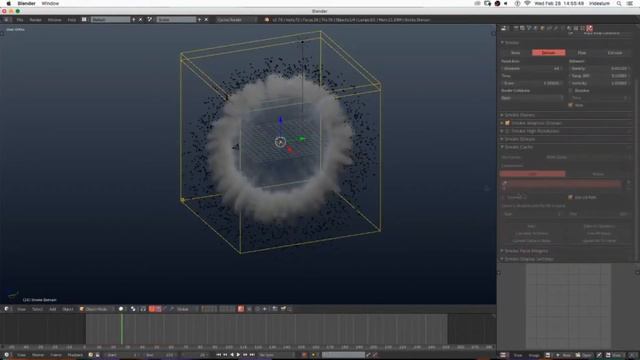Open the pivot point selector
The image size is (640, 360).
(x=133, y=309)
